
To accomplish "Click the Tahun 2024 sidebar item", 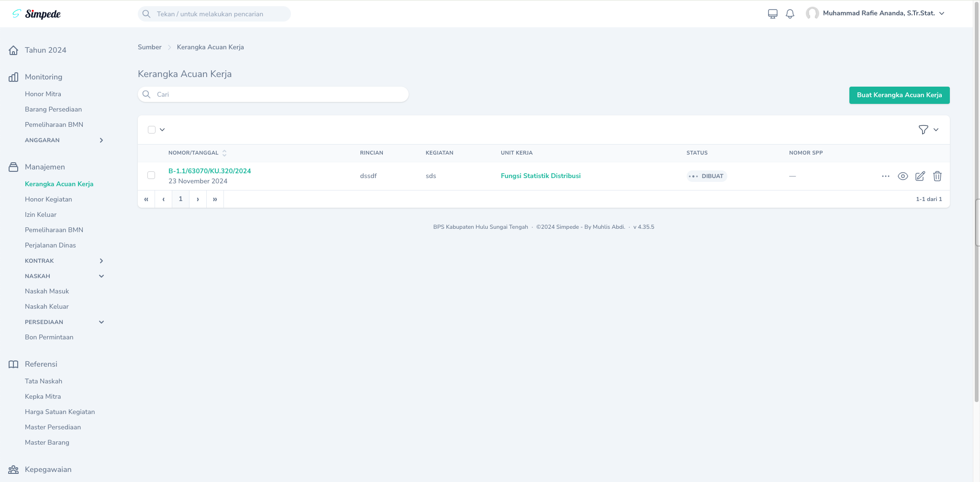I will tap(45, 50).
